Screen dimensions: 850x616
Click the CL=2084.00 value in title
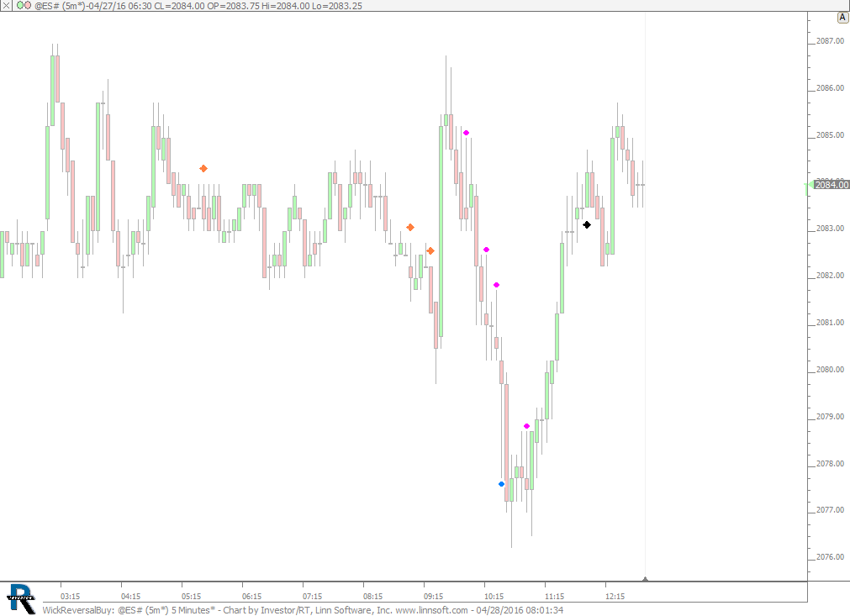click(x=180, y=6)
